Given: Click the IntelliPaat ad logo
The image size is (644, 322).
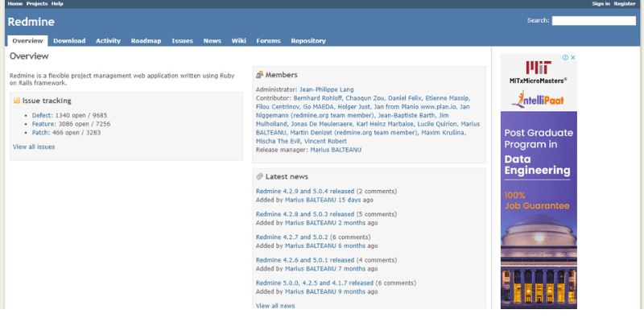Looking at the screenshot, I should [x=538, y=99].
